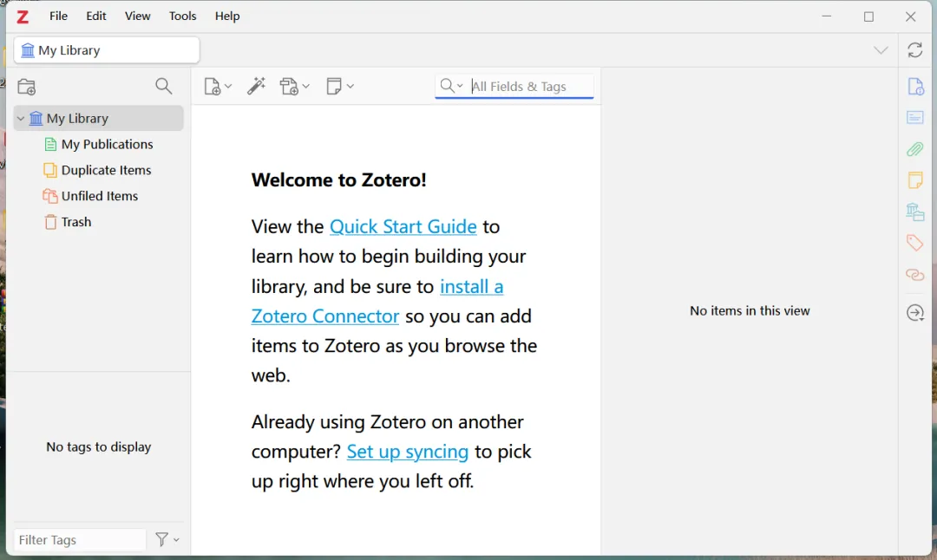
Task: Click the Attachments paperclip icon in sidenav
Action: tap(915, 149)
